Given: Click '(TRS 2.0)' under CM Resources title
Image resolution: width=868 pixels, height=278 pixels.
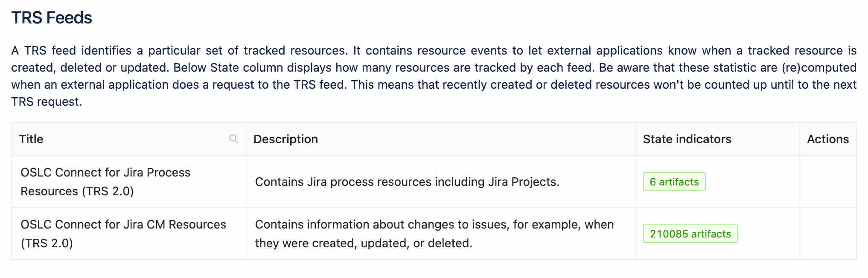Looking at the screenshot, I should [x=47, y=243].
